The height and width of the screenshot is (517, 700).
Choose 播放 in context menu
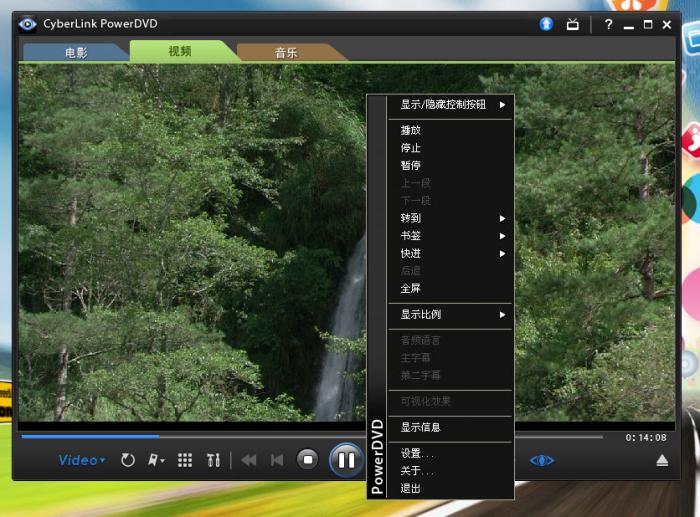(451, 130)
